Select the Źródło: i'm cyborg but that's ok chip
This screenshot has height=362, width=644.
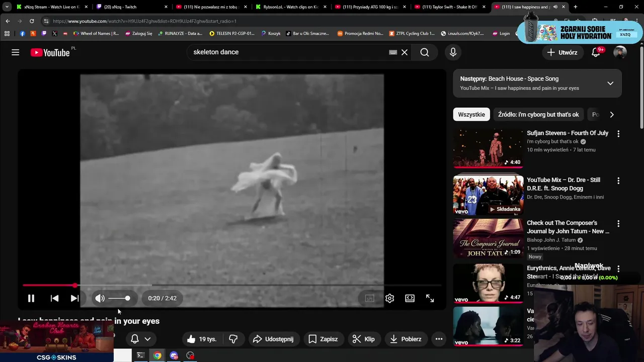[x=538, y=115]
